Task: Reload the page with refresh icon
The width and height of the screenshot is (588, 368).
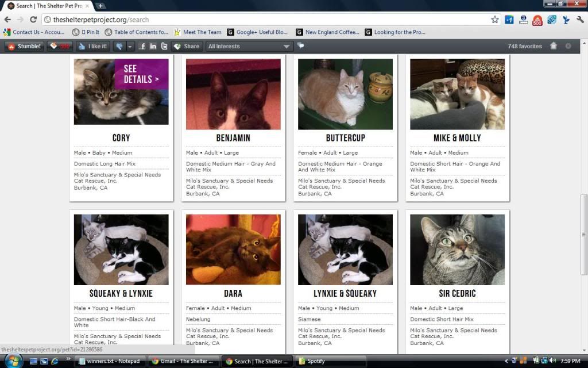Action: tap(33, 20)
